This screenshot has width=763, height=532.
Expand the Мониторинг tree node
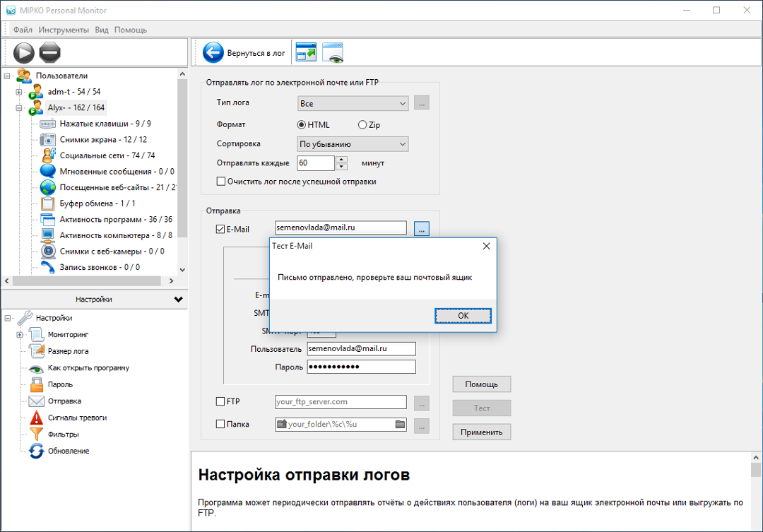20,334
